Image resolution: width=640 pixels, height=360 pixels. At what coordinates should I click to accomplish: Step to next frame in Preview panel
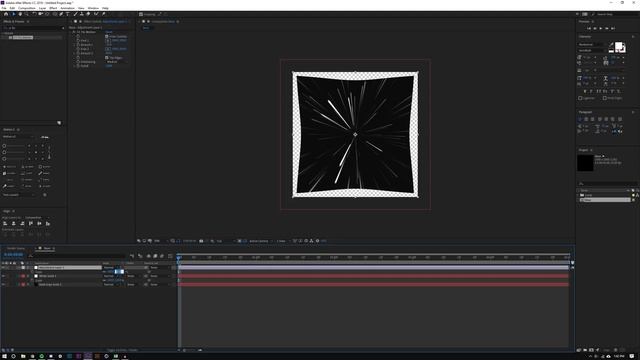point(607,29)
